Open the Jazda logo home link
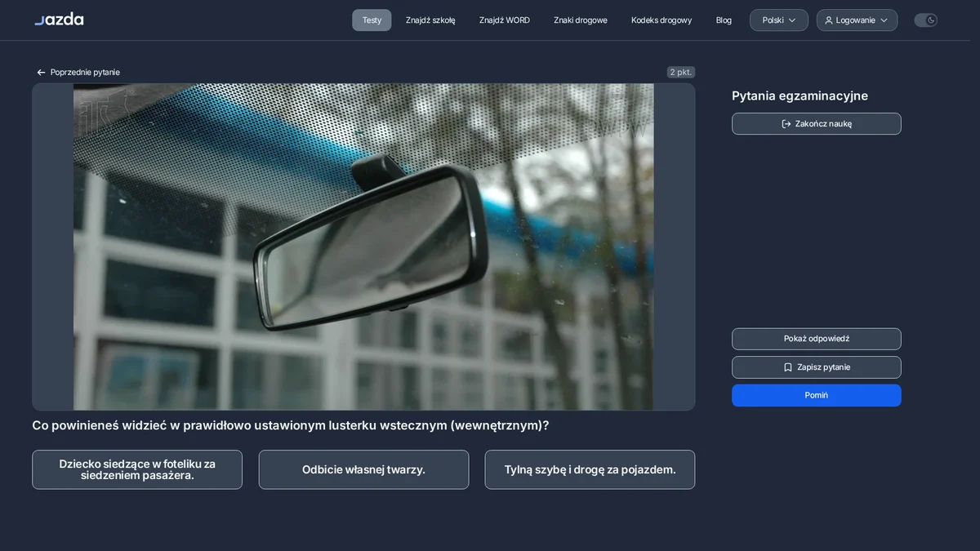 (59, 20)
